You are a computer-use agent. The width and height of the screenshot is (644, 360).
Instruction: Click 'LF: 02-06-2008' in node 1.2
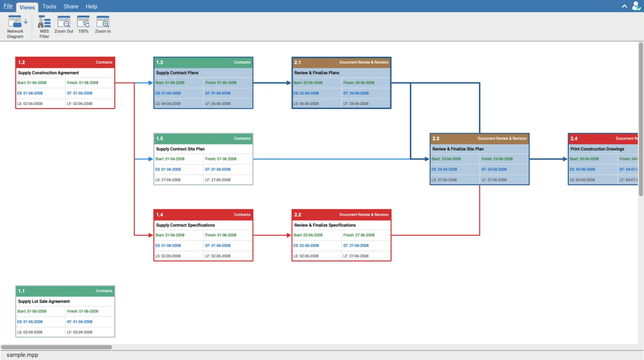click(x=80, y=104)
